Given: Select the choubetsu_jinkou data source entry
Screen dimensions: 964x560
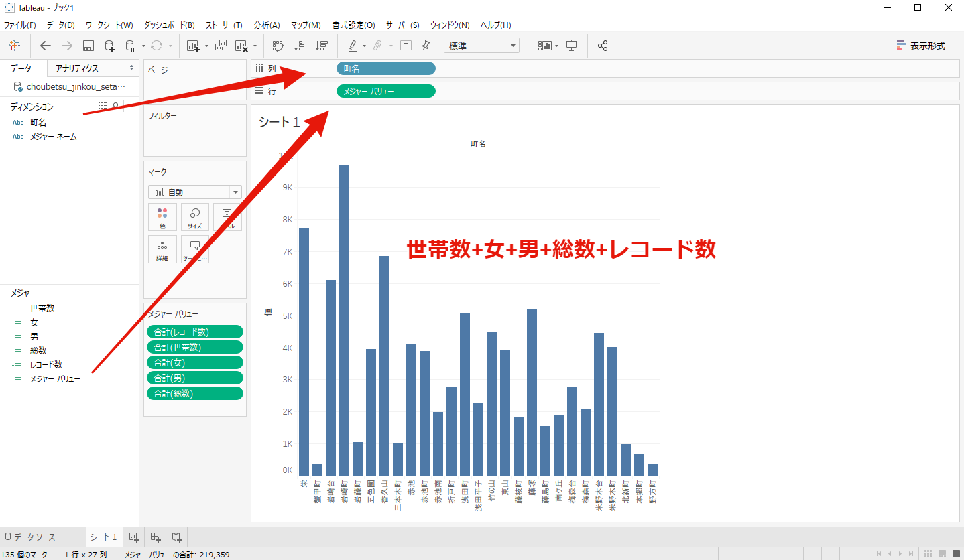Looking at the screenshot, I should coord(69,87).
